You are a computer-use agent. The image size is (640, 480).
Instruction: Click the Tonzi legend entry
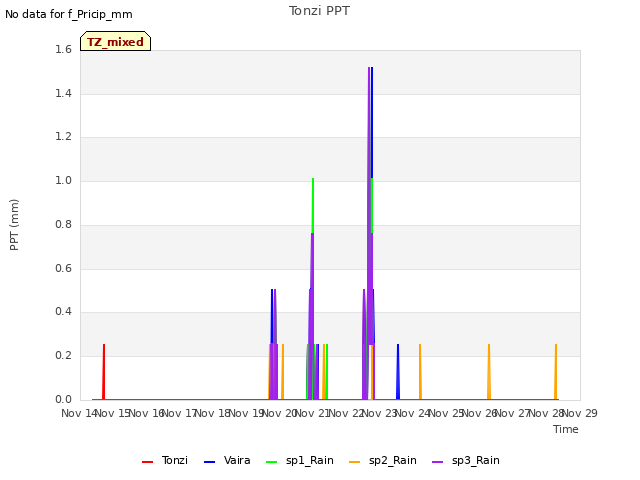[x=165, y=461]
